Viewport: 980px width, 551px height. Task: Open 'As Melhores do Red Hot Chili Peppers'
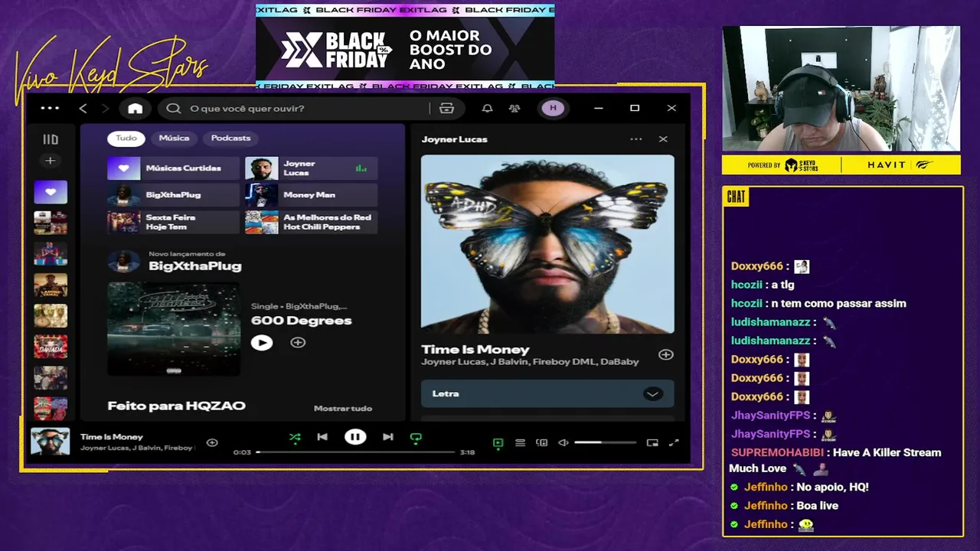click(311, 222)
